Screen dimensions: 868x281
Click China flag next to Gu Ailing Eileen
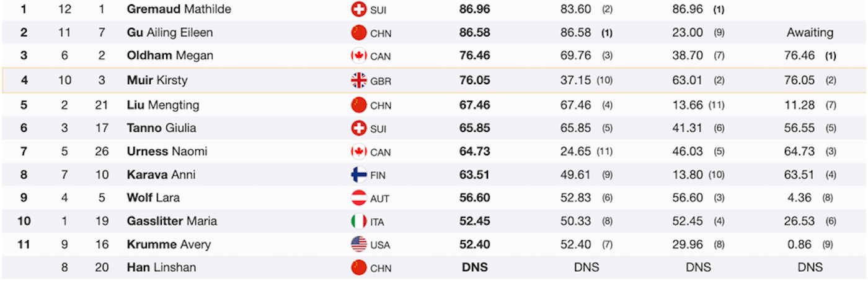pyautogui.click(x=358, y=33)
